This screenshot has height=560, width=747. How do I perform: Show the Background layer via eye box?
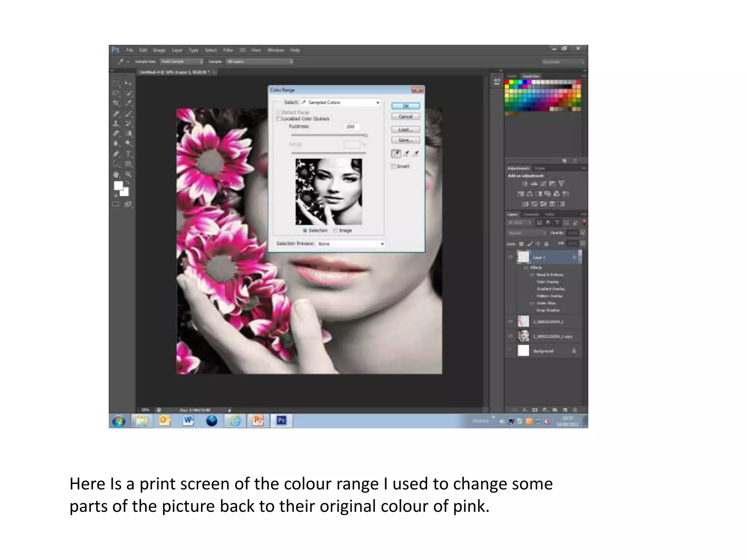point(510,351)
